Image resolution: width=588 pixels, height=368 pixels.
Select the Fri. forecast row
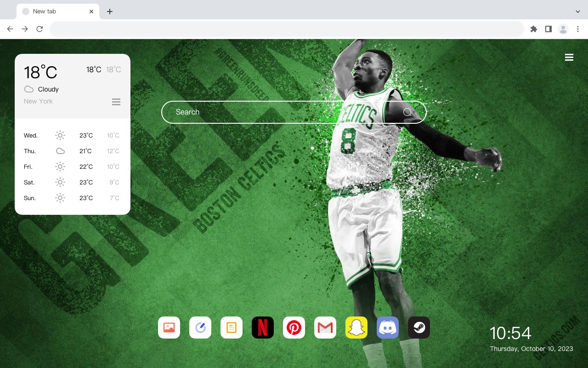tap(73, 167)
